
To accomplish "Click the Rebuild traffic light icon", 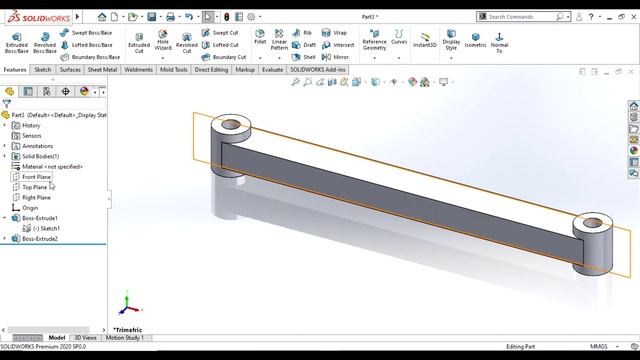I will (227, 17).
